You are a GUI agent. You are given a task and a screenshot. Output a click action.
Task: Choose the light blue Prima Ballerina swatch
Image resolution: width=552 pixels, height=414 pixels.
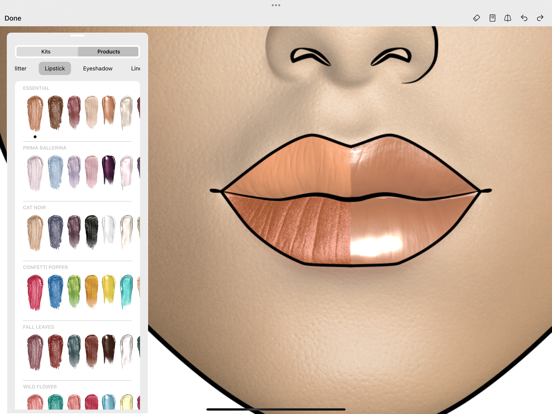(55, 172)
